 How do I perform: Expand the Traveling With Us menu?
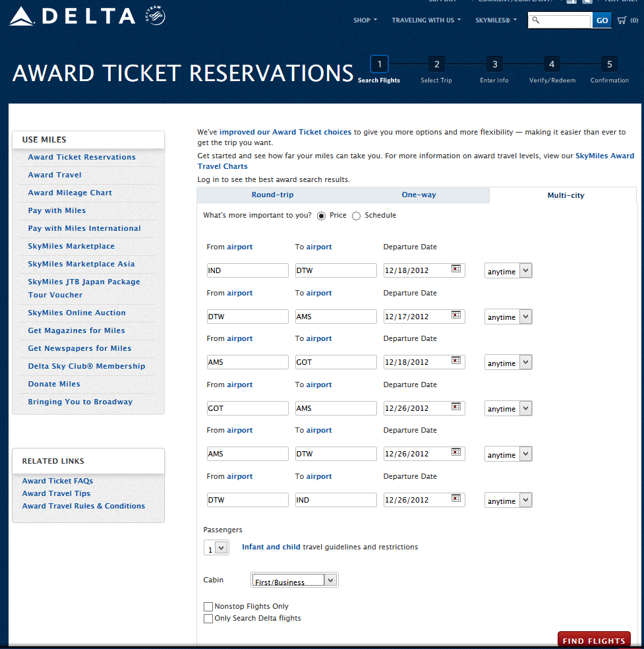click(426, 20)
